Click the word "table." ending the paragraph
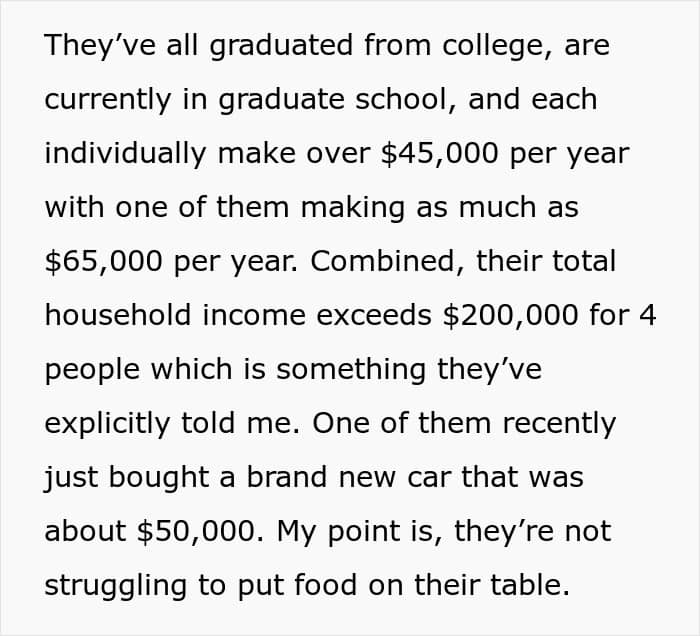The width and height of the screenshot is (700, 636). [530, 585]
